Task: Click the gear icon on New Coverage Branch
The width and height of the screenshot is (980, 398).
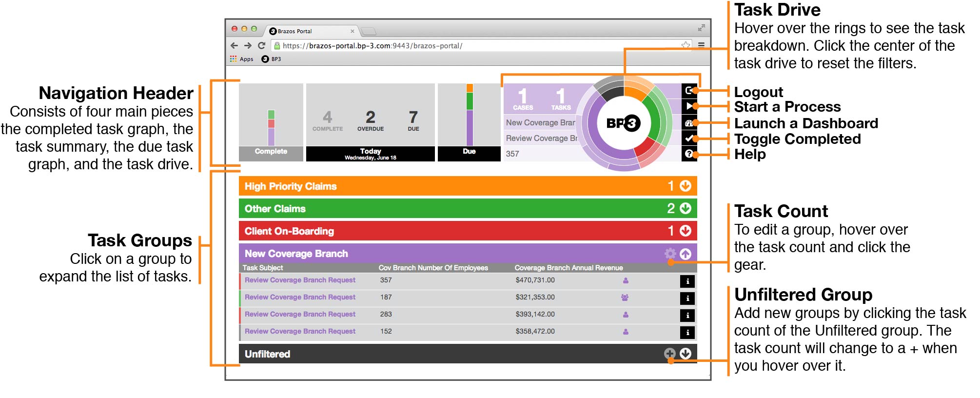Action: [670, 254]
